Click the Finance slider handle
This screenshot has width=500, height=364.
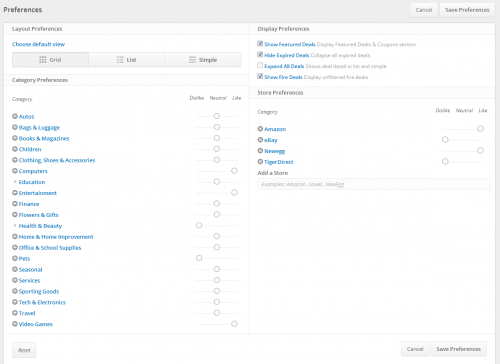click(x=217, y=203)
